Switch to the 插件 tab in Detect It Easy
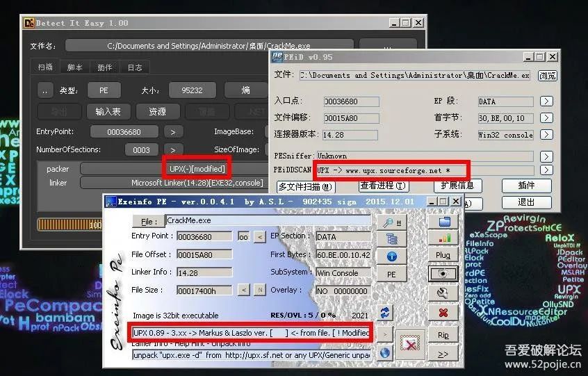Viewport: 588px width, 376px height. coord(105,67)
